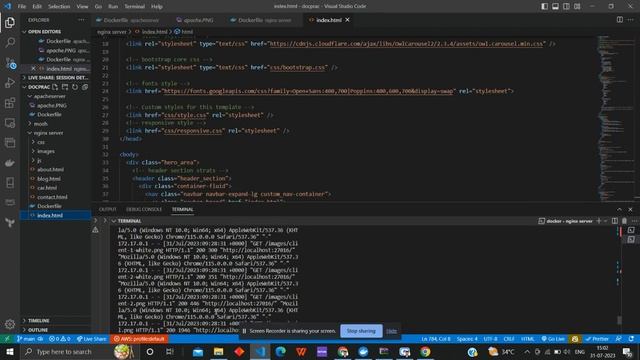Screen dimensions: 640x360
Task: Open the Terminal menu
Action: (x=135, y=7)
